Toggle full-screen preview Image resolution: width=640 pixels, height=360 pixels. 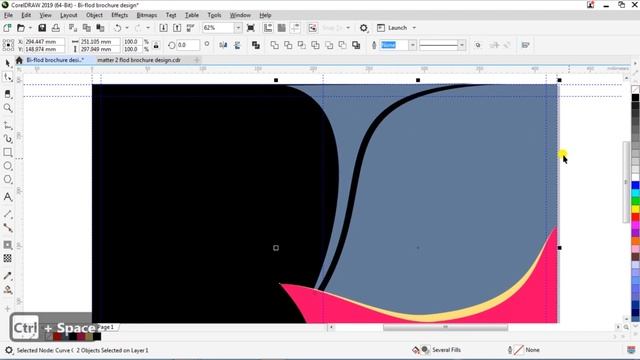(x=251, y=28)
